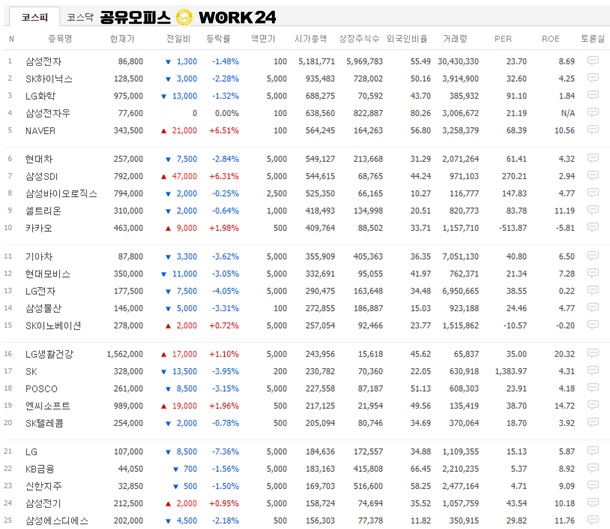Screen dimensions: 610x529
Task: Open discussion icon for 삼성바이오로직스 row
Action: coord(592,193)
